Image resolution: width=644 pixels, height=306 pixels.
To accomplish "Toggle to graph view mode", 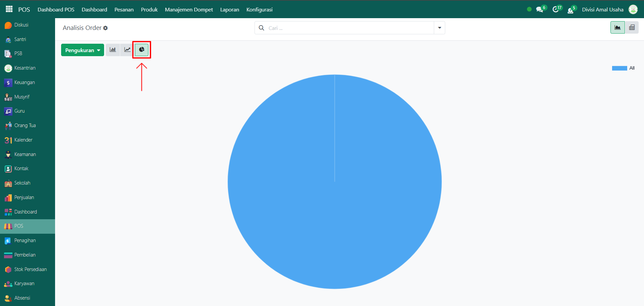I will point(617,28).
